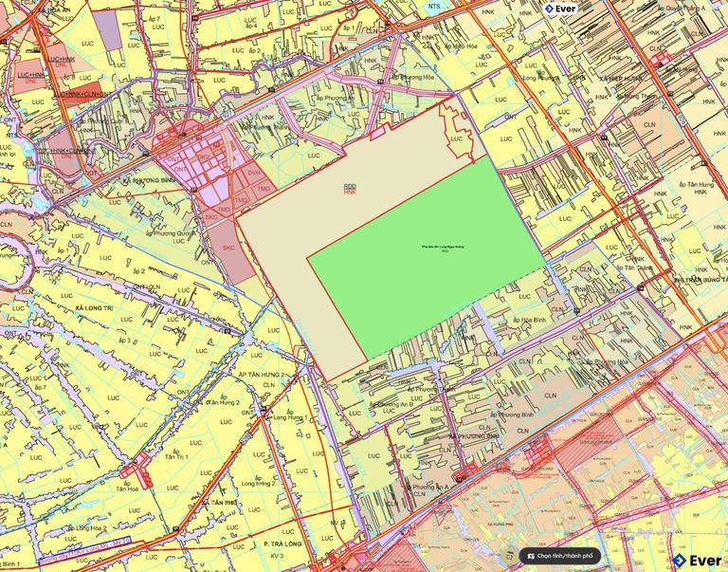Select the DKV parcel in Phương Bình center

click(x=204, y=157)
